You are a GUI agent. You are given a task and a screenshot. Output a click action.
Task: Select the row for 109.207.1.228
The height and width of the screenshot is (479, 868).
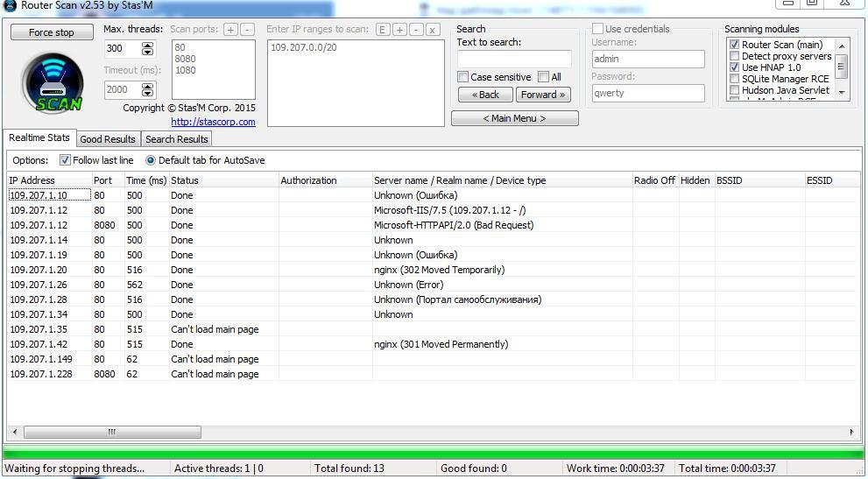click(x=434, y=374)
